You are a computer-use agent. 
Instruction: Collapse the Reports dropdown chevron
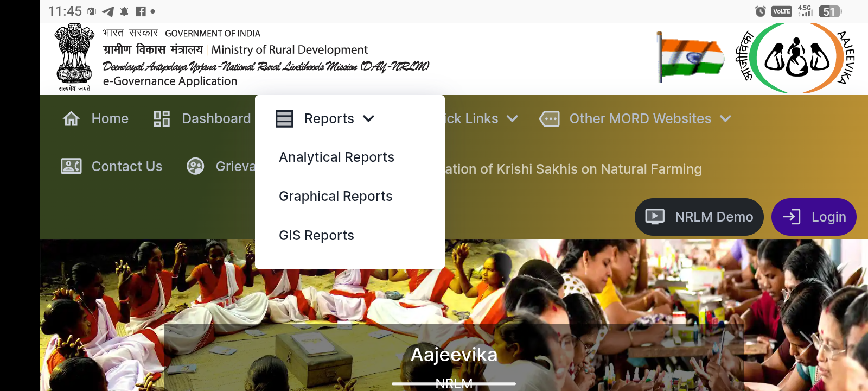pyautogui.click(x=369, y=118)
